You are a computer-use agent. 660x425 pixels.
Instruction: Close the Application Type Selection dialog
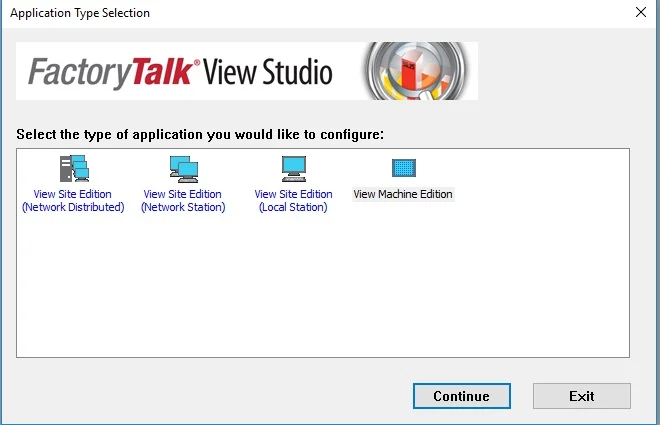(x=641, y=12)
